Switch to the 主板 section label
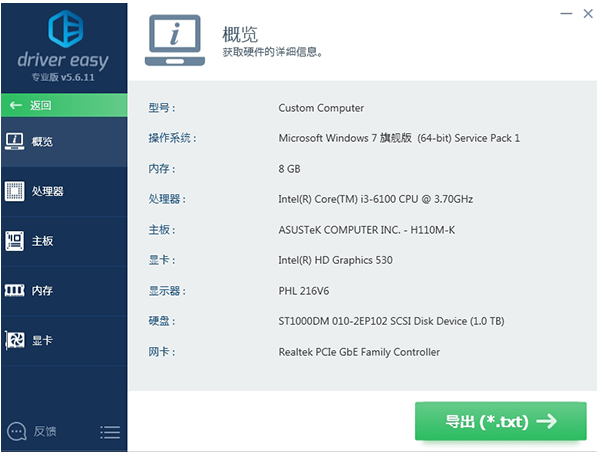 (42, 241)
